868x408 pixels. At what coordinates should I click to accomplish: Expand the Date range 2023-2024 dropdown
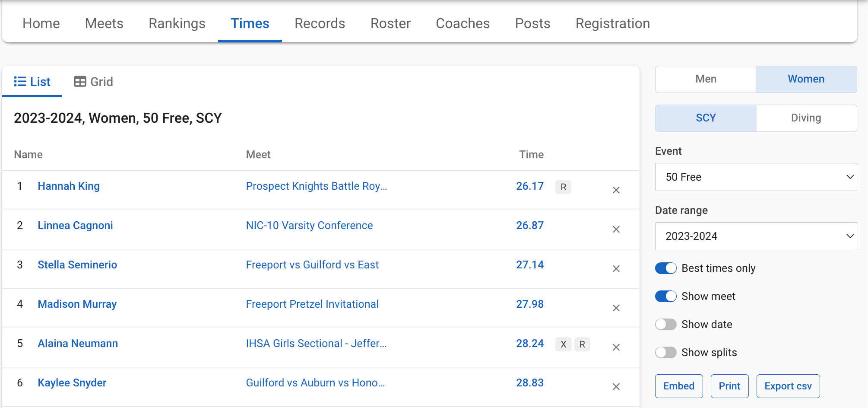(756, 236)
